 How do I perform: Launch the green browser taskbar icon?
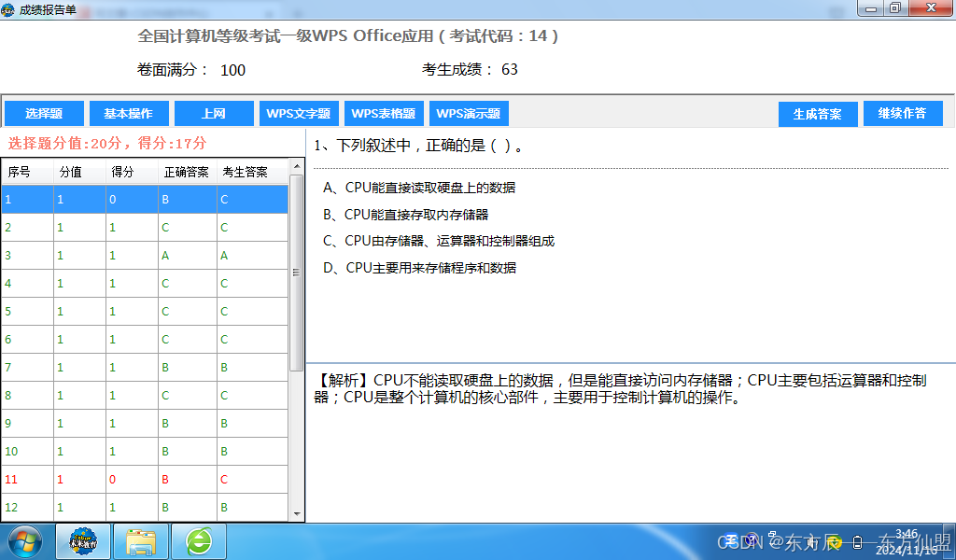click(x=199, y=541)
